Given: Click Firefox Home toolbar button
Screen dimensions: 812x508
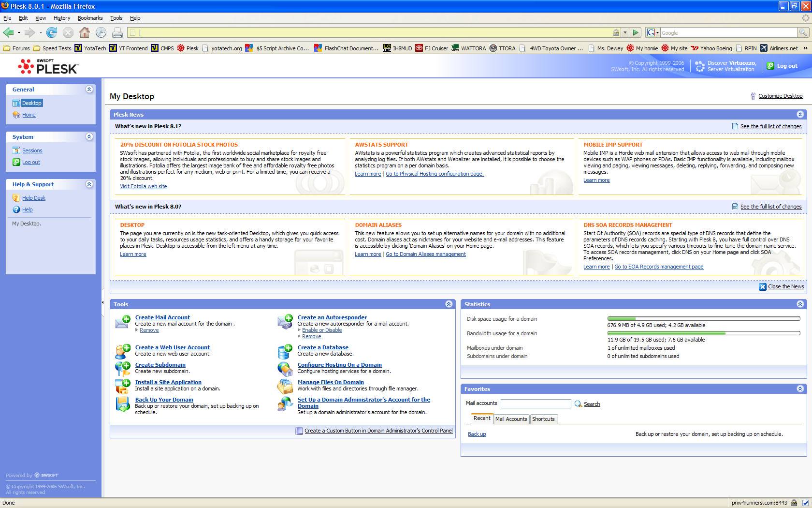Looking at the screenshot, I should pos(85,32).
